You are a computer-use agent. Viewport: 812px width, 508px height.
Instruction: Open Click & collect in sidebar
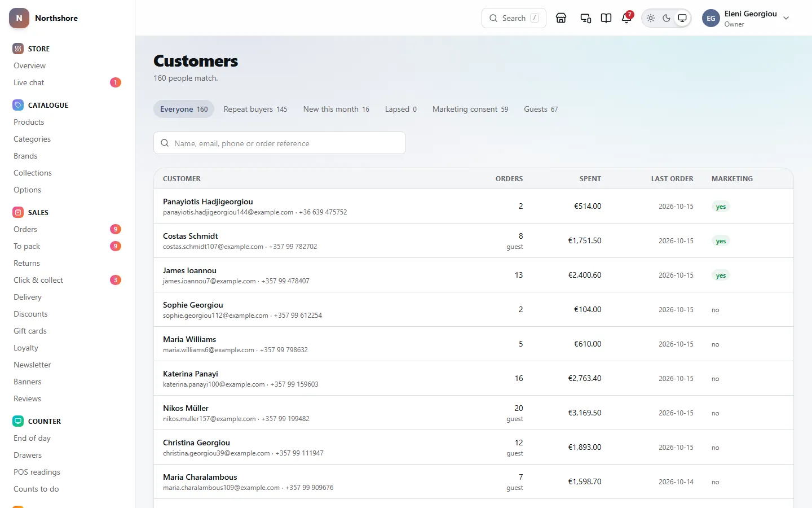pyautogui.click(x=67, y=280)
